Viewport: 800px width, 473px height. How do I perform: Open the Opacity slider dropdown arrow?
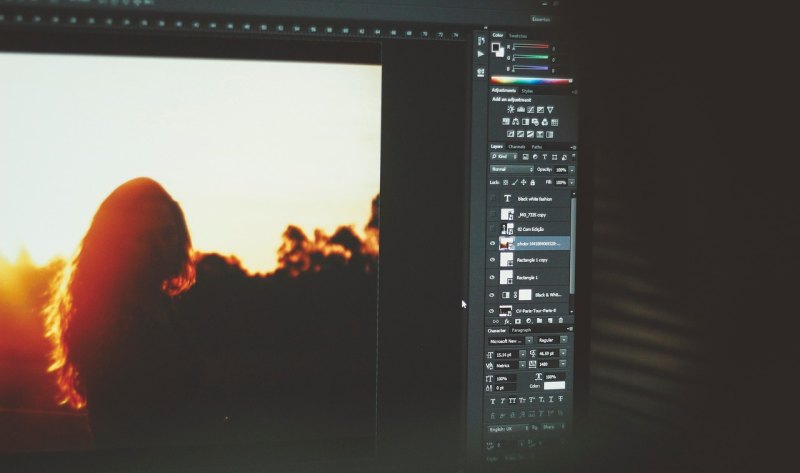coord(572,169)
